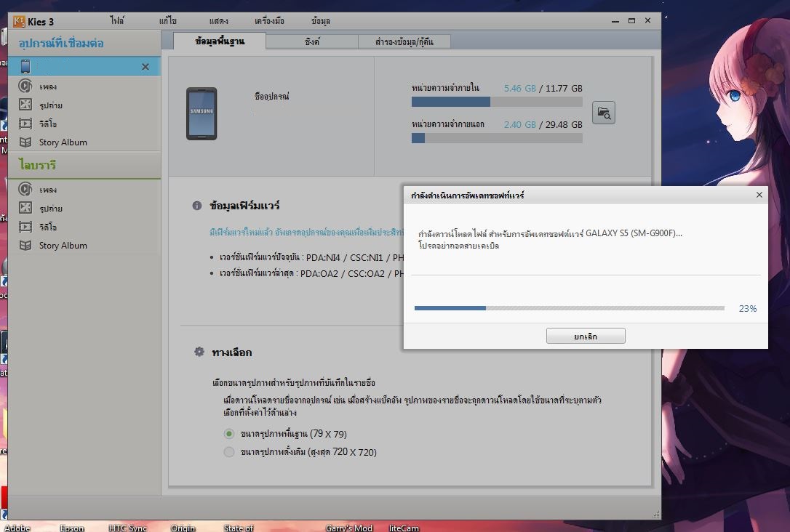Switch to ข้อมูลพื้นฐาน tab
790x532 pixels.
(220, 41)
